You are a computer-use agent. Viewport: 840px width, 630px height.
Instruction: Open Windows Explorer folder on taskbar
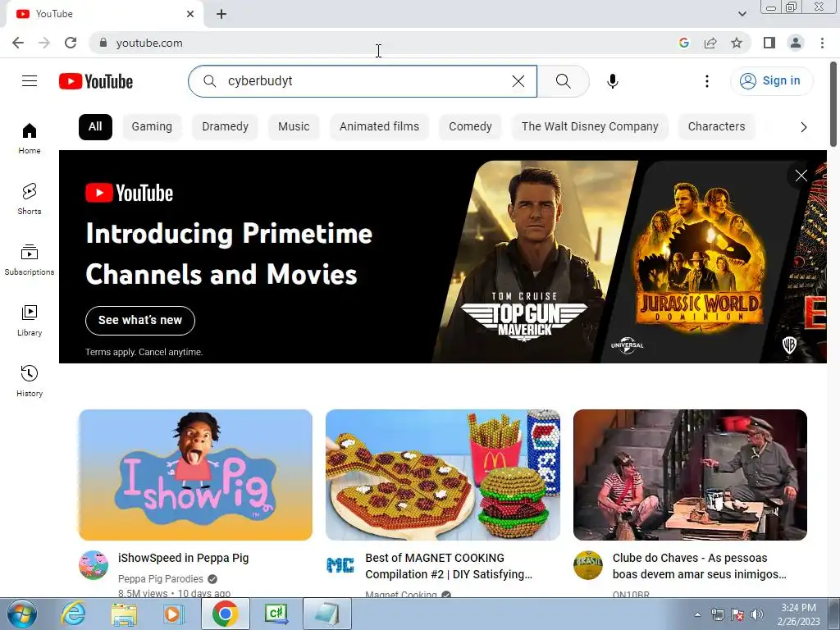coord(123,614)
